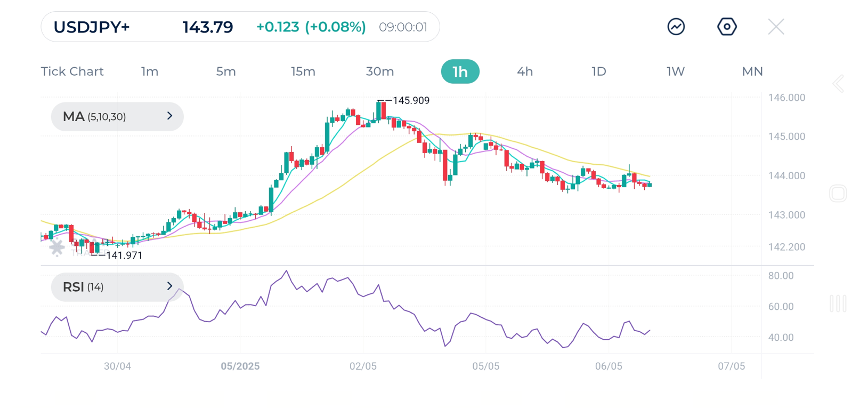Switch to 1D daily timeframe
The image size is (868, 408).
[599, 71]
